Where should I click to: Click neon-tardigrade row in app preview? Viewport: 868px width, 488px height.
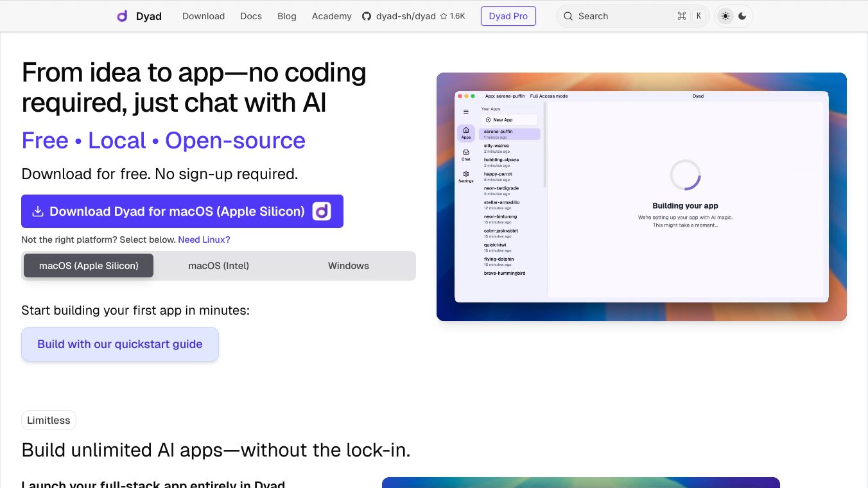510,191
